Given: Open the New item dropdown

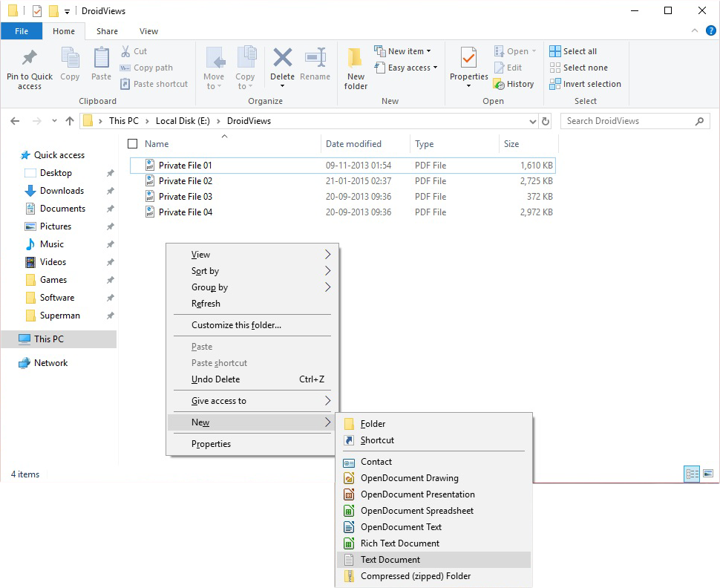Looking at the screenshot, I should [x=403, y=51].
